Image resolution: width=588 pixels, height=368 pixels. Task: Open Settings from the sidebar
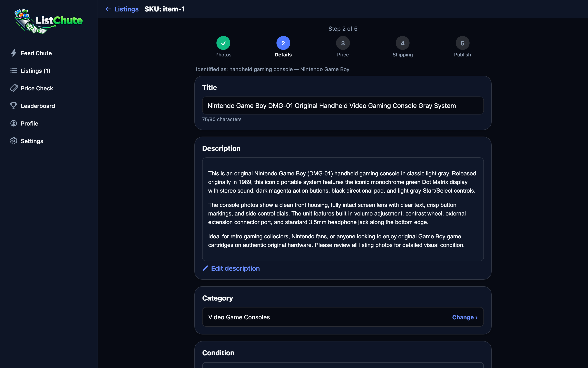(x=32, y=141)
